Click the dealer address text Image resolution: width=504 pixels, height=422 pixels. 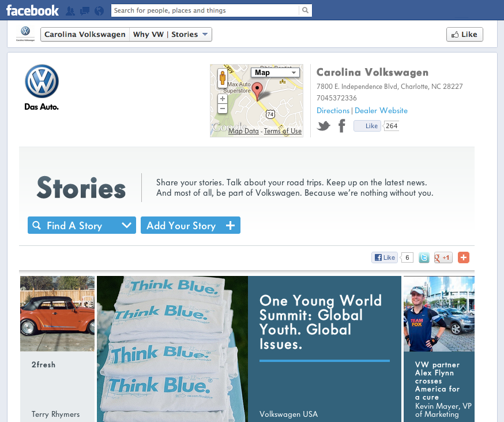pyautogui.click(x=390, y=86)
